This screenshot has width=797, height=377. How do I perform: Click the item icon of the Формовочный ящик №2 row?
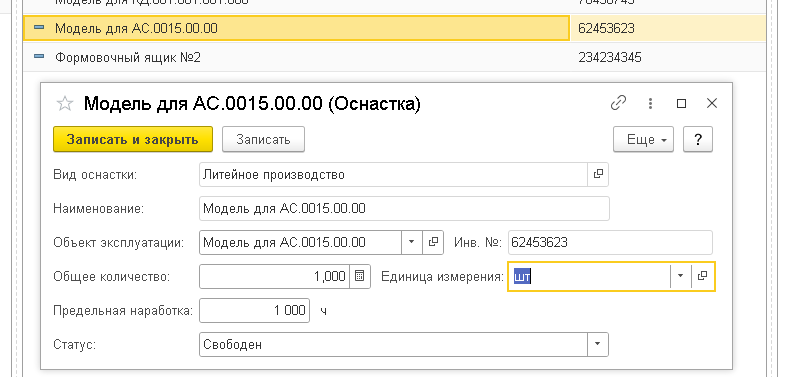point(39,57)
